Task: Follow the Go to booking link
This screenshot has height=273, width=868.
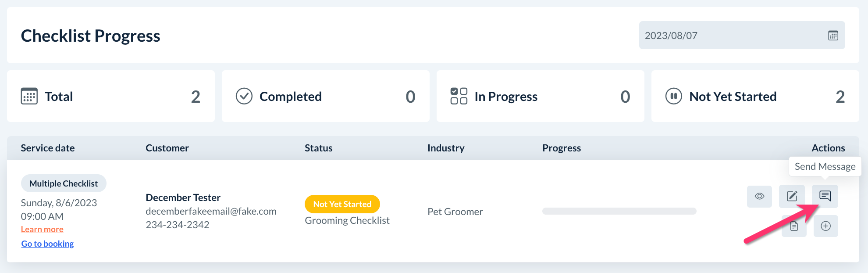Action: click(x=47, y=244)
